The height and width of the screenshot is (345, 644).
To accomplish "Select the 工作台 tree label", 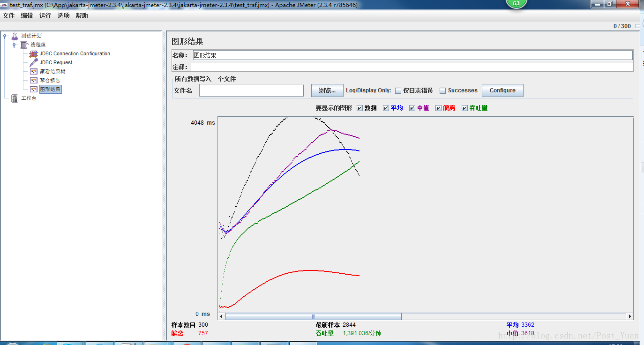I will (x=29, y=98).
